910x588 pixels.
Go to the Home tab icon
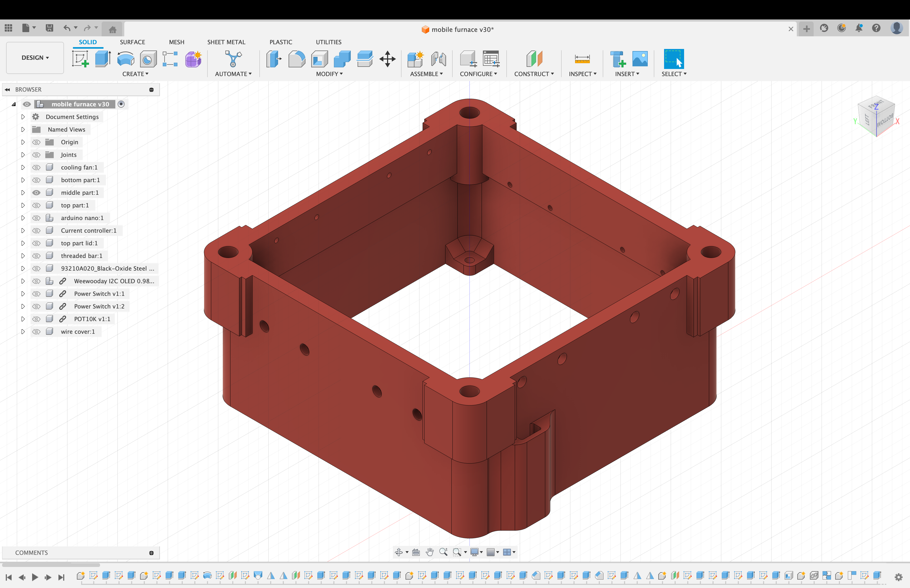(x=113, y=29)
